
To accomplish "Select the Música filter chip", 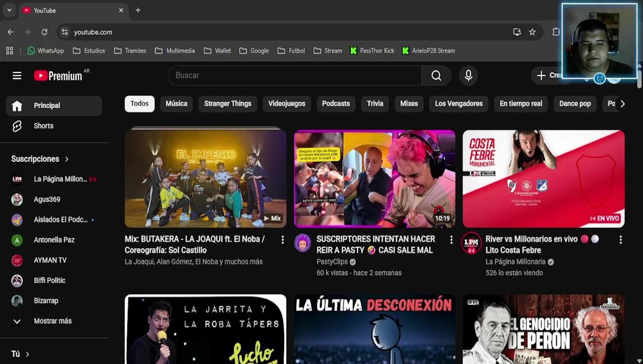I will point(176,104).
